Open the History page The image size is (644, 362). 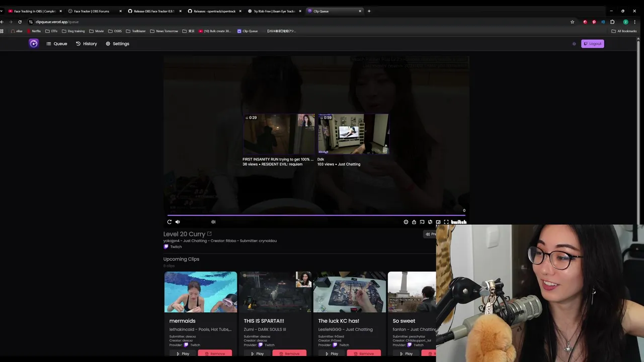click(x=87, y=44)
